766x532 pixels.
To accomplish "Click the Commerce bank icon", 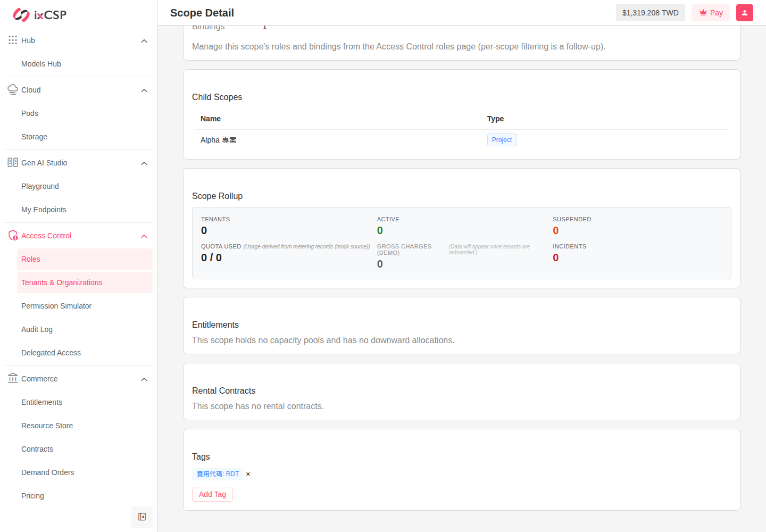I will tap(13, 378).
